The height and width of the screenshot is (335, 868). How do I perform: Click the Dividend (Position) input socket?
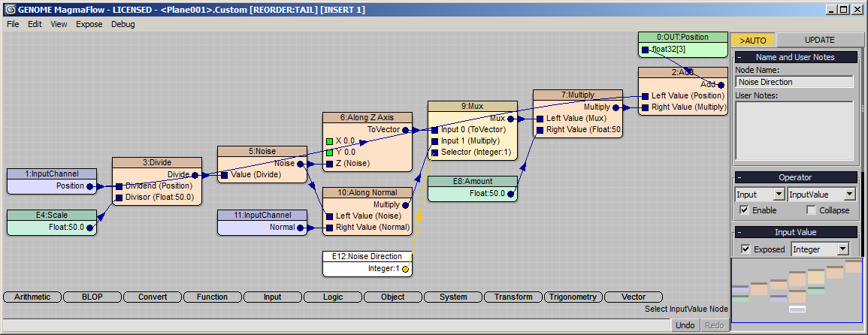pyautogui.click(x=119, y=186)
